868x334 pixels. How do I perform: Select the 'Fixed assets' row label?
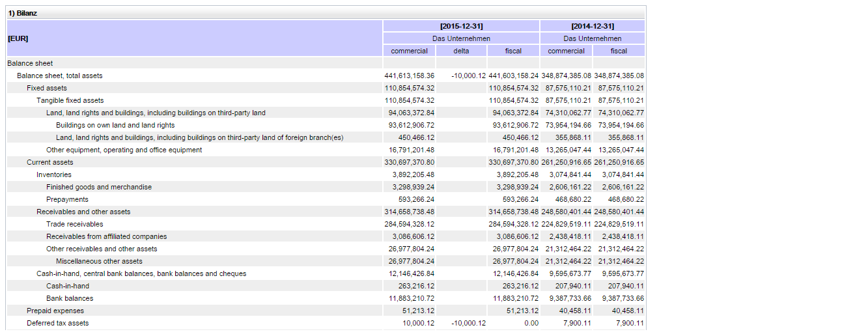click(47, 88)
